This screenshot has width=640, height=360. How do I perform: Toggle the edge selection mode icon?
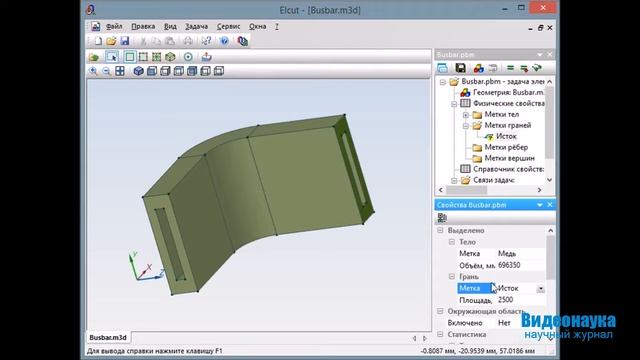click(143, 57)
